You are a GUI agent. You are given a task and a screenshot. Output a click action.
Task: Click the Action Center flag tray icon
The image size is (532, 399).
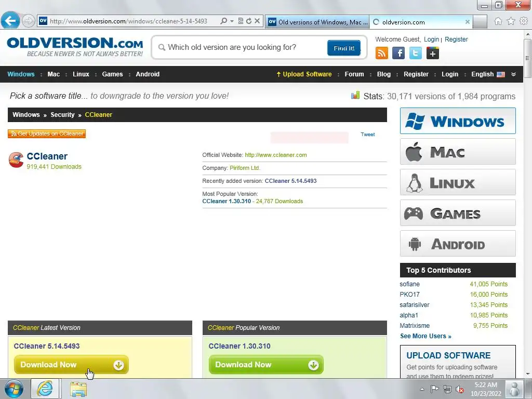(435, 389)
